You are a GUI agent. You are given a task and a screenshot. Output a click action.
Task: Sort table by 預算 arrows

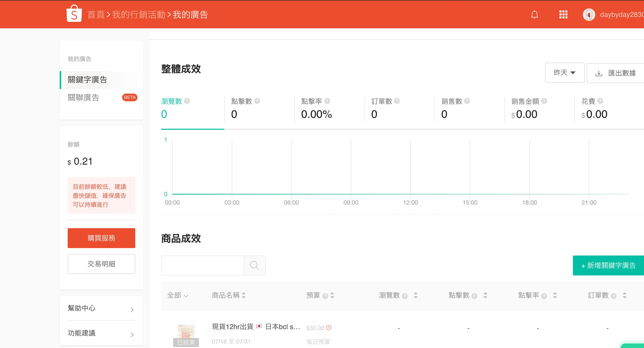pyautogui.click(x=332, y=295)
